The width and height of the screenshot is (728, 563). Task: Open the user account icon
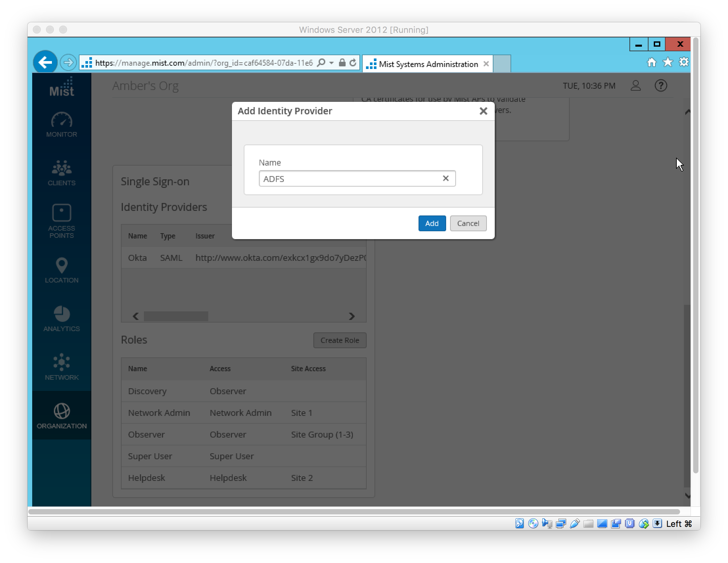[x=635, y=86]
